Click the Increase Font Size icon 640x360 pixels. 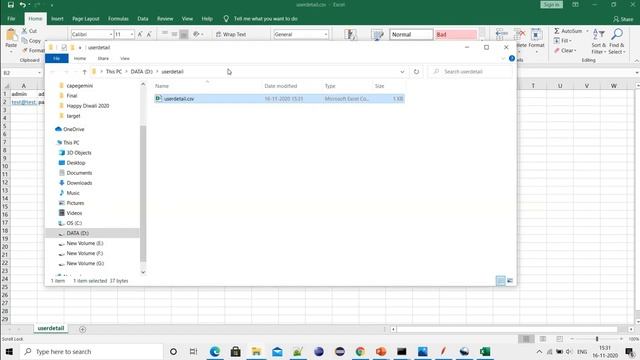click(x=140, y=34)
